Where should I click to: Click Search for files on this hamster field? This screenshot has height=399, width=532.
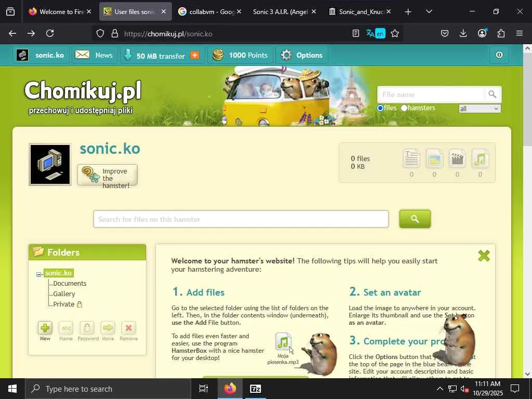pyautogui.click(x=241, y=219)
